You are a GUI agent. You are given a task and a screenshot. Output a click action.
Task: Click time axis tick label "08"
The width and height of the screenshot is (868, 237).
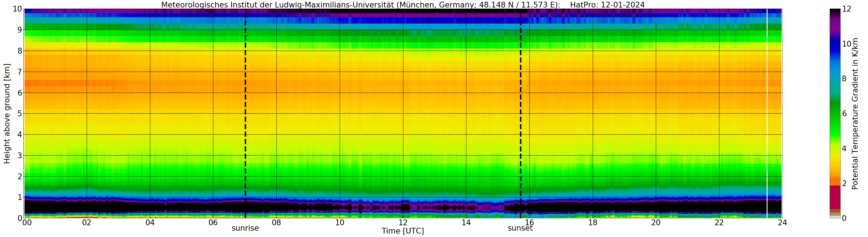(276, 223)
